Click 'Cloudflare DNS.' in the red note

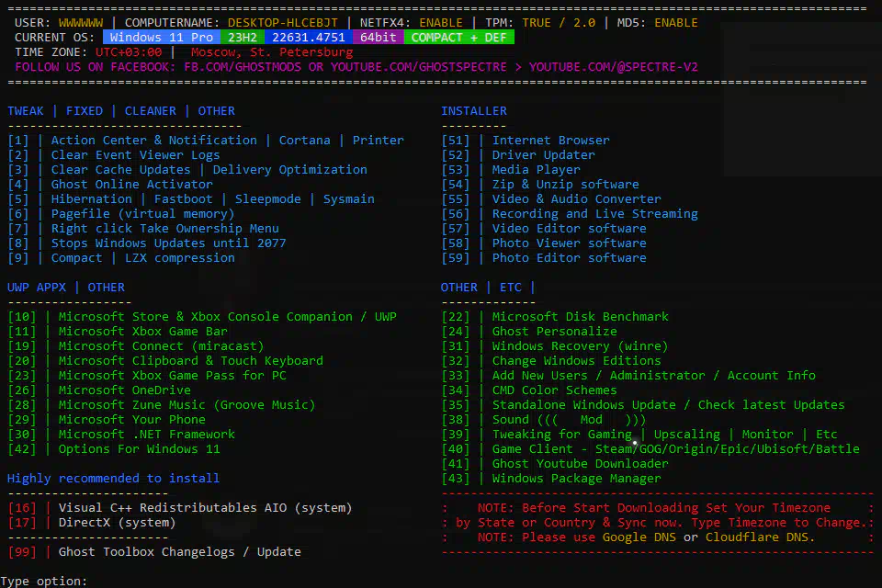(761, 537)
